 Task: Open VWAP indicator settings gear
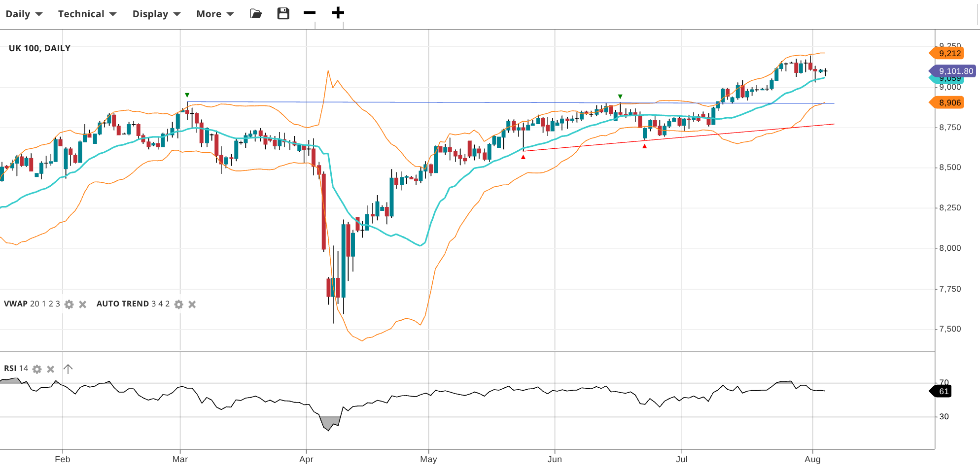tap(69, 304)
